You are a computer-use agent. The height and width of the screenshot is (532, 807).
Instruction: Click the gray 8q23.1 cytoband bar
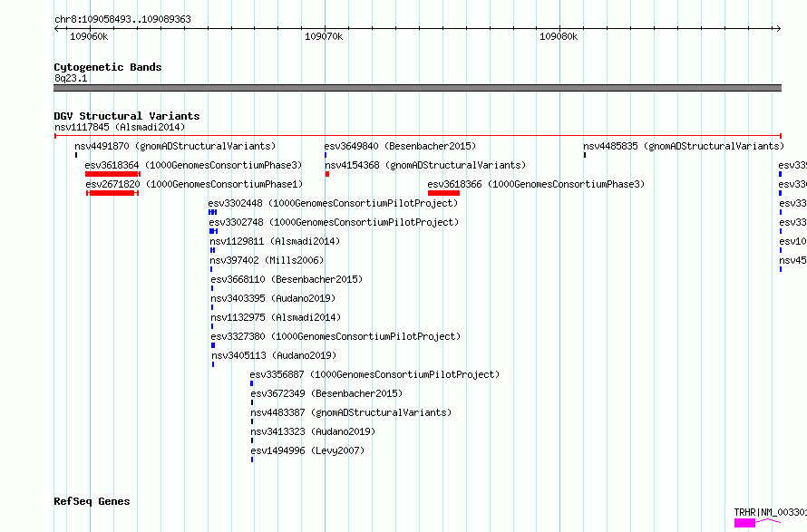click(417, 88)
